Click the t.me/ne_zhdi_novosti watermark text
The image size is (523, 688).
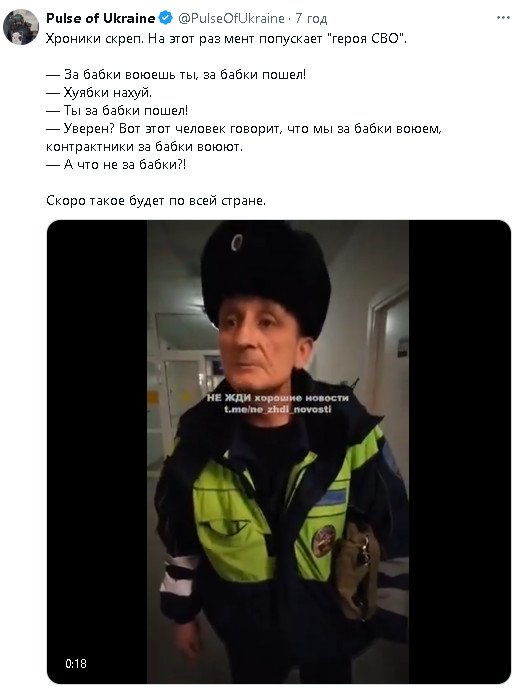pyautogui.click(x=277, y=409)
